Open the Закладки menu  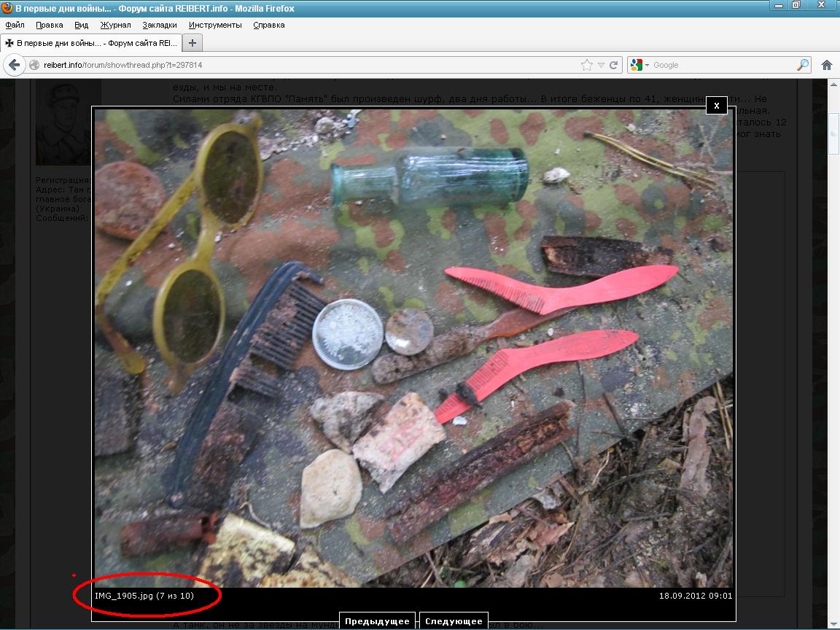(159, 25)
